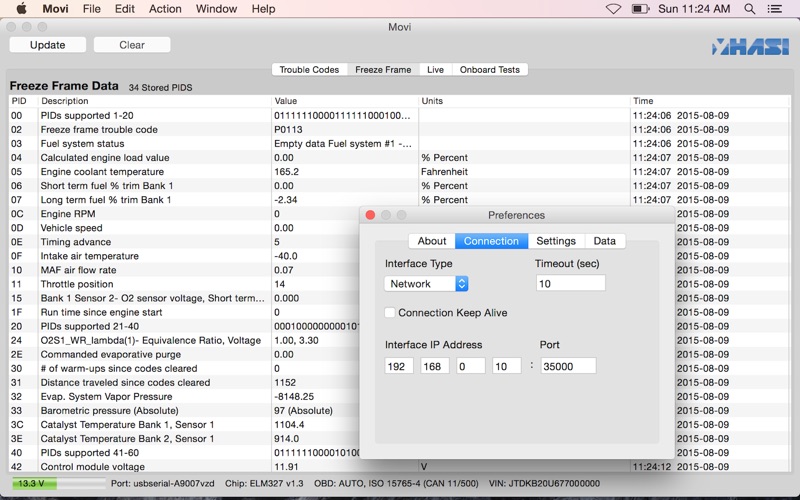The height and width of the screenshot is (500, 800).
Task: Switch to the Onboard Tests tab
Action: click(490, 70)
